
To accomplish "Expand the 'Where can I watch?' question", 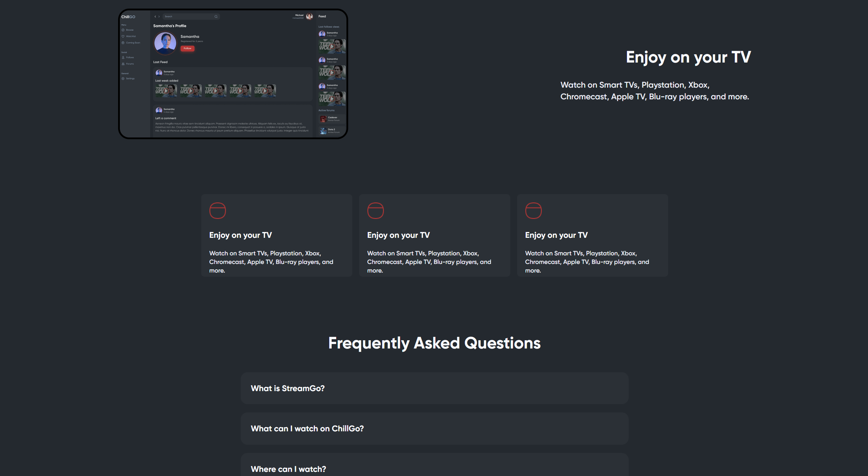I will [434, 468].
